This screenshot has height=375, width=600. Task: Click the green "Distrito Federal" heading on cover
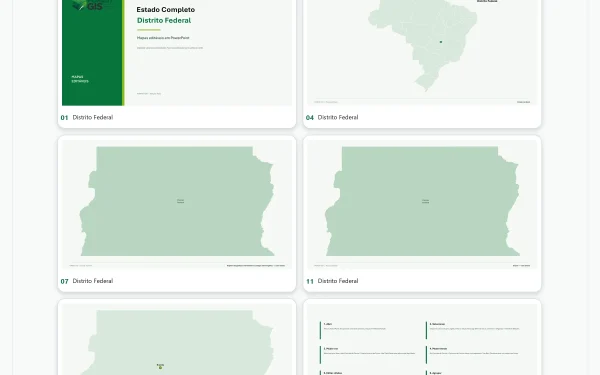coord(164,21)
